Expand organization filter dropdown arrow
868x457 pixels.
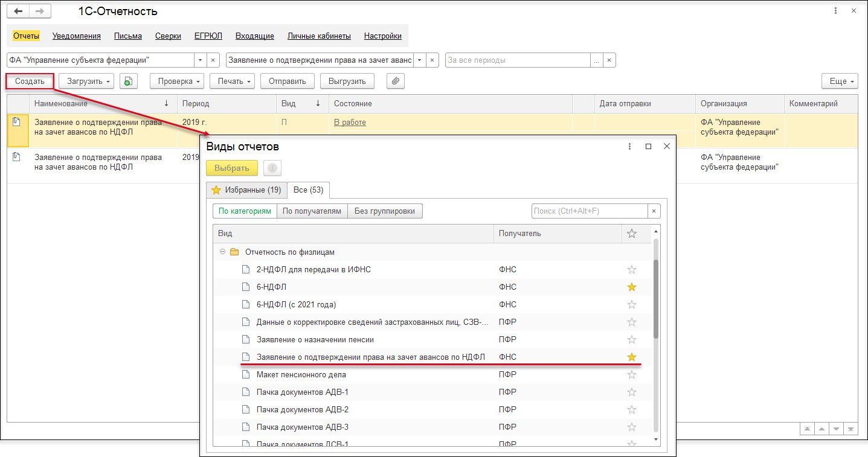tap(201, 60)
